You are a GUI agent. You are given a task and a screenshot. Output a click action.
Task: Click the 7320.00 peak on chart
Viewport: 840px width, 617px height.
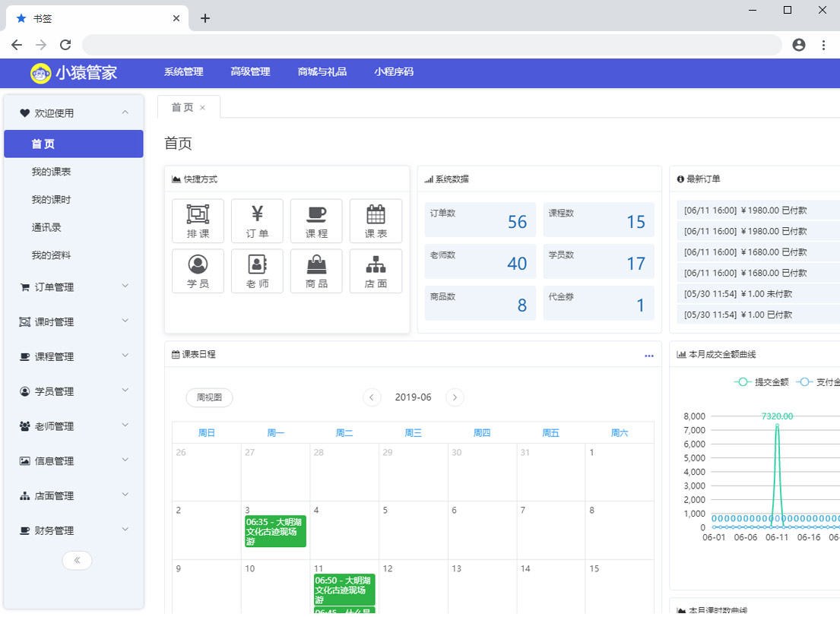click(x=777, y=426)
